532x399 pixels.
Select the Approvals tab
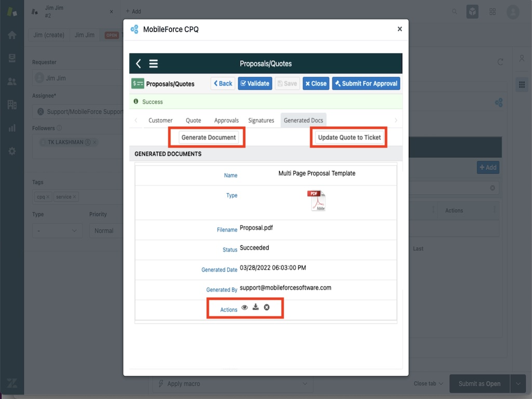click(x=227, y=121)
